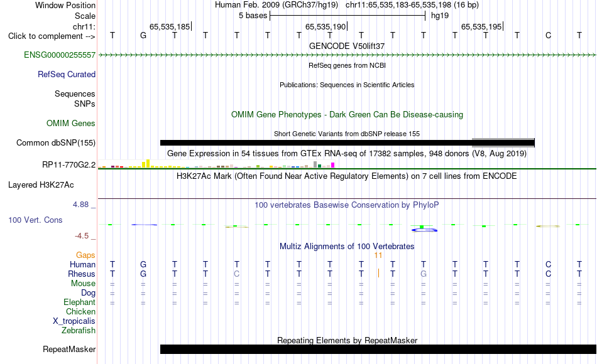
Task: Select the gray mismatched C in Rhesus row
Action: (236, 274)
